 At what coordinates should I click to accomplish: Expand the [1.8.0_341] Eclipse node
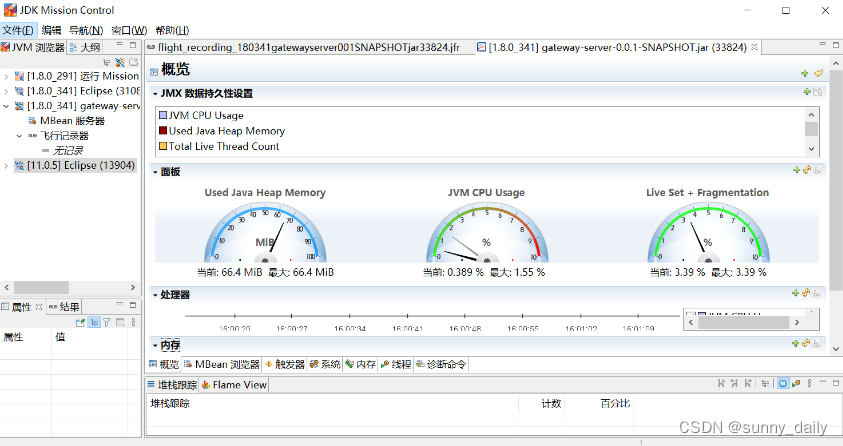(6, 91)
